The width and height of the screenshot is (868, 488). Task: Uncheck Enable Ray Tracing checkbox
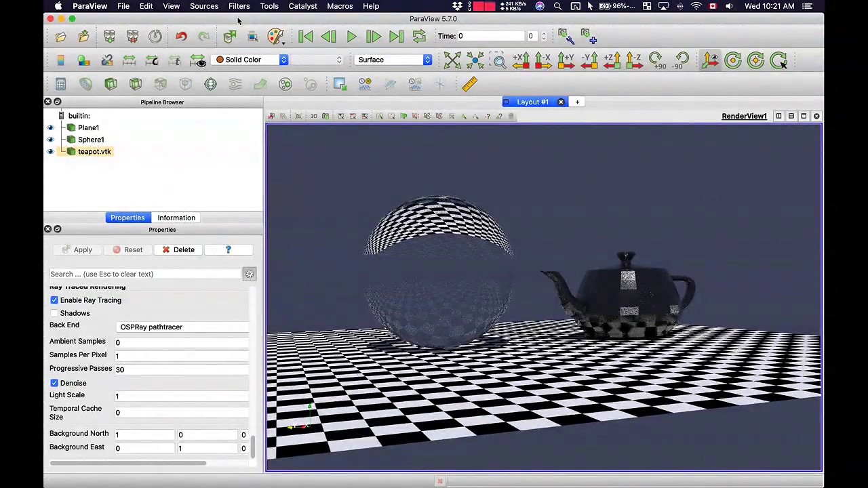point(54,300)
